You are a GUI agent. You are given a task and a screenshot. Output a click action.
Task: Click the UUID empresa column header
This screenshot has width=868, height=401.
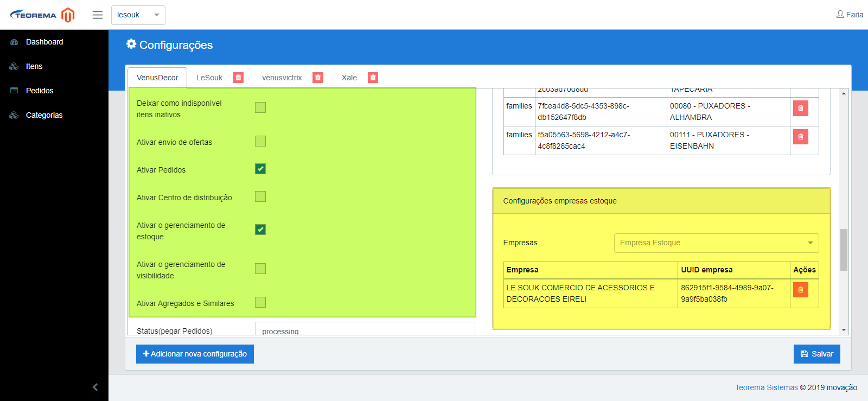[734, 270]
